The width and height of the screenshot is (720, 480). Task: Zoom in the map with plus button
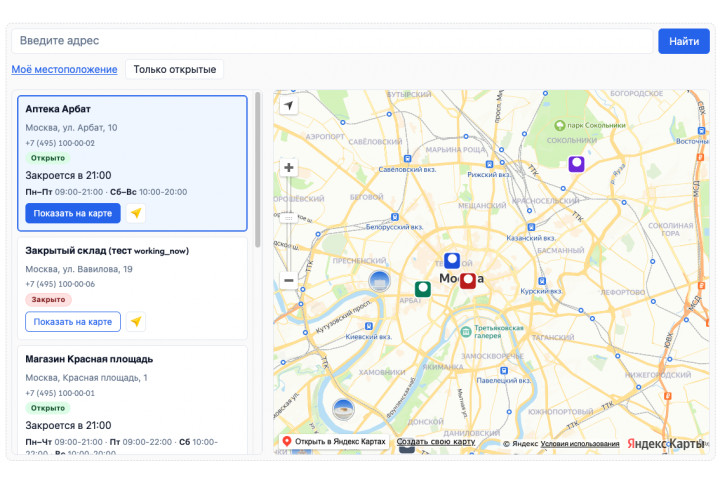(x=289, y=168)
